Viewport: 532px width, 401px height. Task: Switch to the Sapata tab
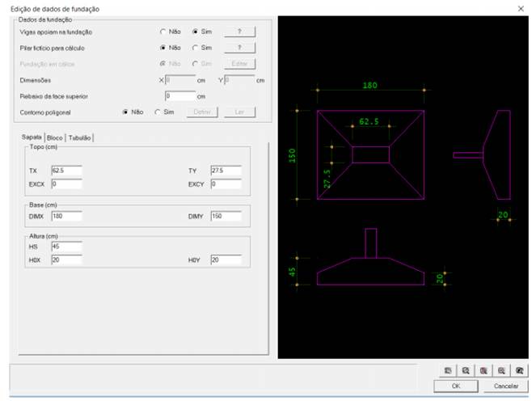[32, 137]
